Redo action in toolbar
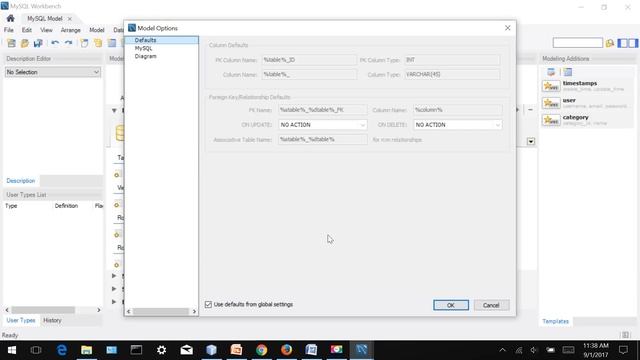Screen dimensions: 640x360 (x=68, y=43)
